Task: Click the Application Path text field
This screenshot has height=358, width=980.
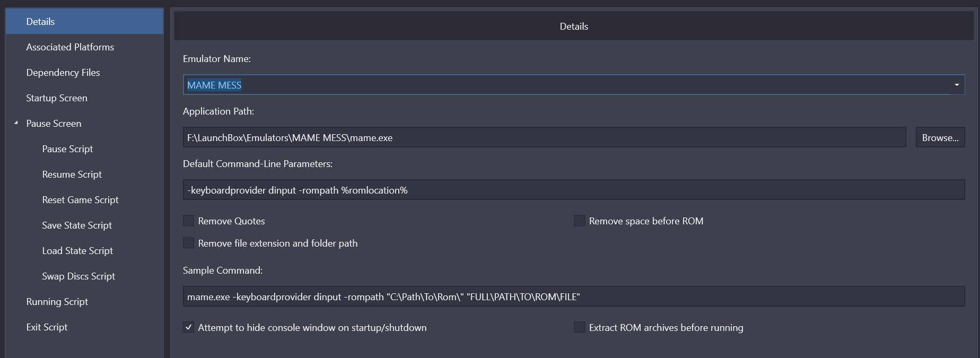Action: (545, 137)
